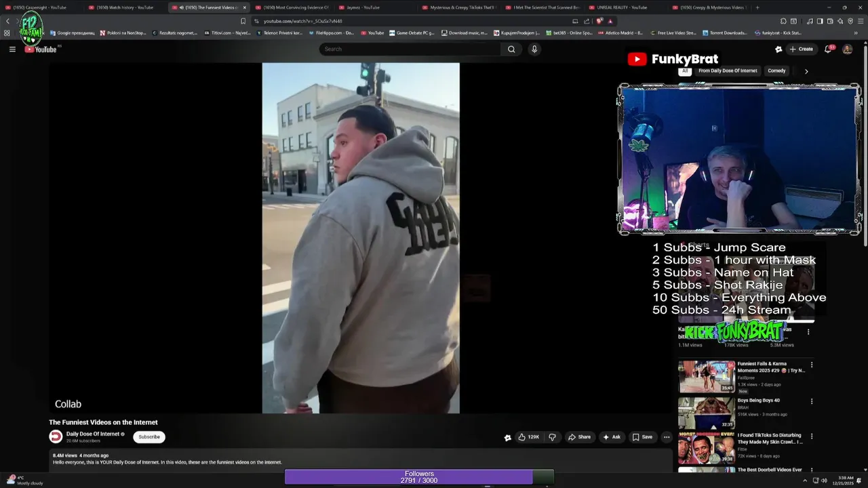Start voice search with microphone icon

click(x=534, y=49)
